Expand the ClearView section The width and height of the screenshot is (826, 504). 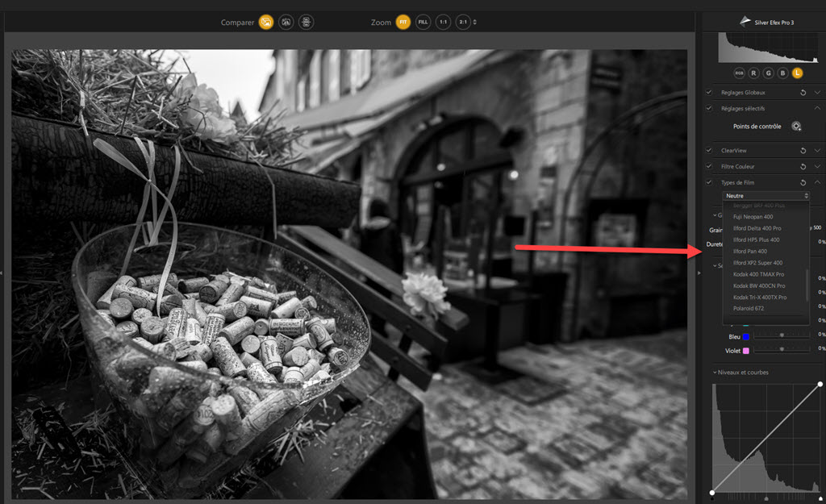tap(817, 150)
